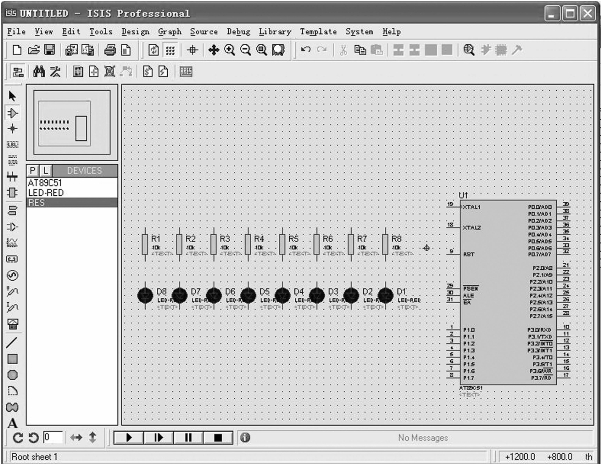The image size is (601, 464).
Task: Open the Tools menu
Action: (101, 32)
